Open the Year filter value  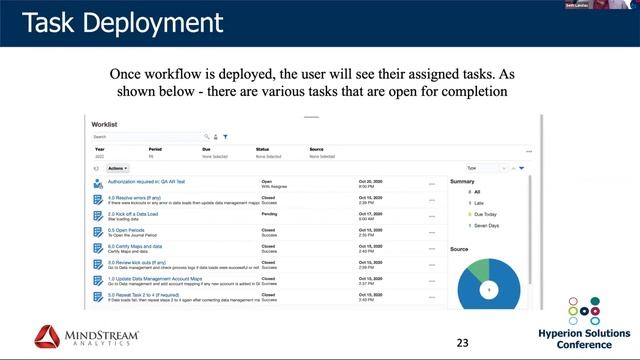point(100,156)
